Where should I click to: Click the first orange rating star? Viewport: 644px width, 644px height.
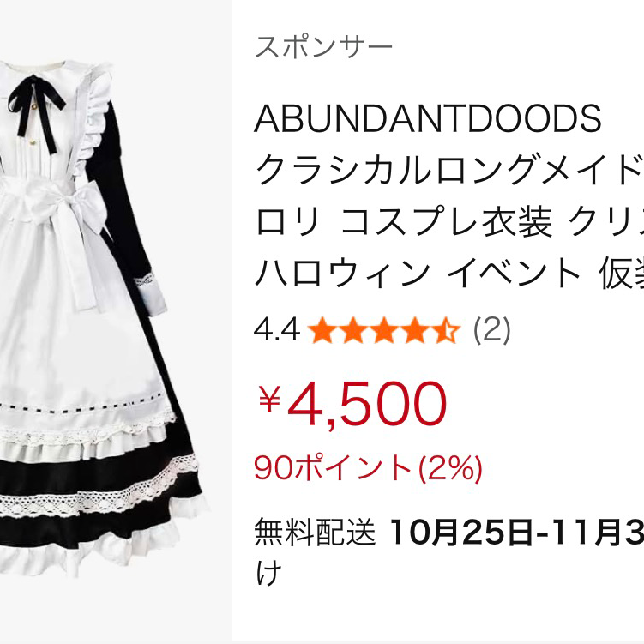pos(322,330)
